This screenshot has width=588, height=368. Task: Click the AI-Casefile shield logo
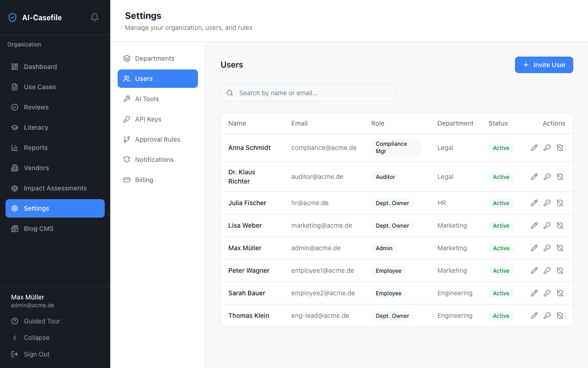pos(12,17)
